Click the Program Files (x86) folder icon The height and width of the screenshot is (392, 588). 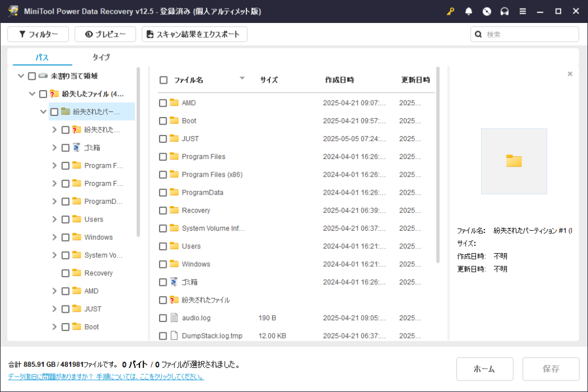[x=174, y=174]
